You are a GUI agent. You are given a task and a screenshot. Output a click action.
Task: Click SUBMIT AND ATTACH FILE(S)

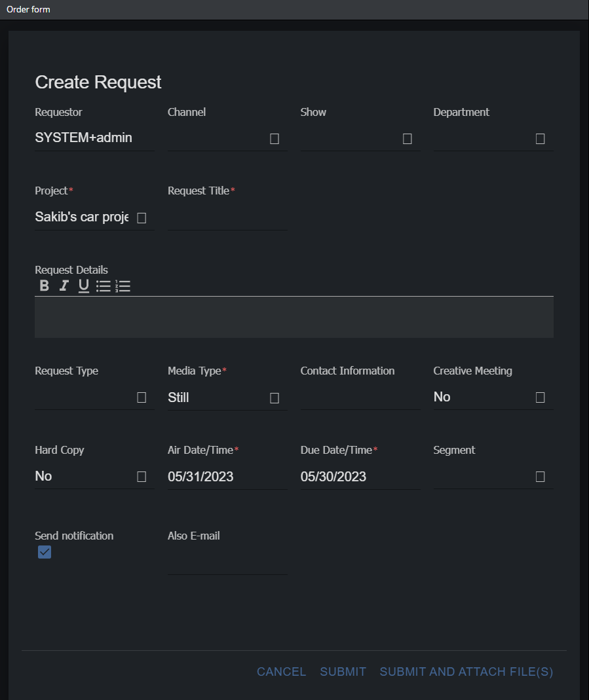[466, 672]
